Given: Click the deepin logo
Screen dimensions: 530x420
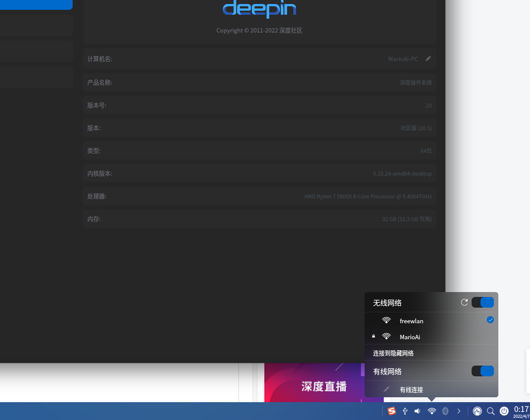Looking at the screenshot, I should pos(259,8).
